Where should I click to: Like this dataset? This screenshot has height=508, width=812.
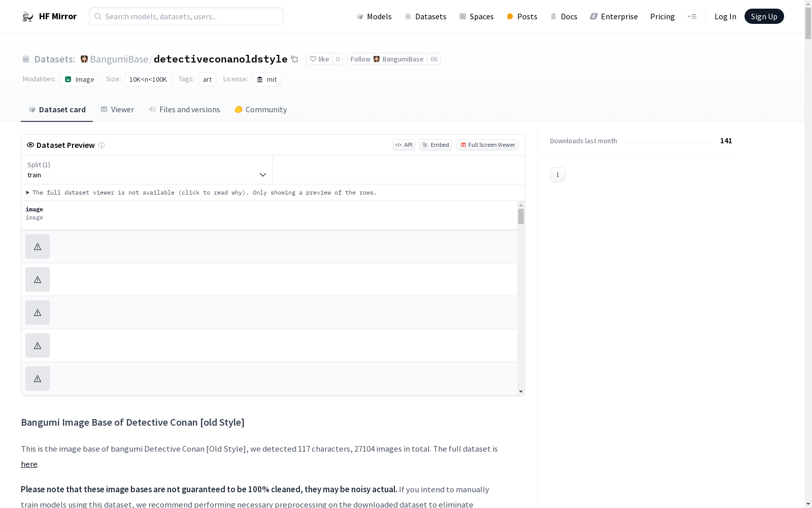[x=319, y=59]
